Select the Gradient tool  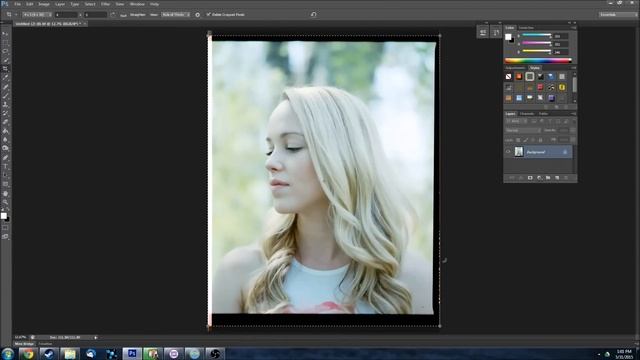(x=5, y=131)
